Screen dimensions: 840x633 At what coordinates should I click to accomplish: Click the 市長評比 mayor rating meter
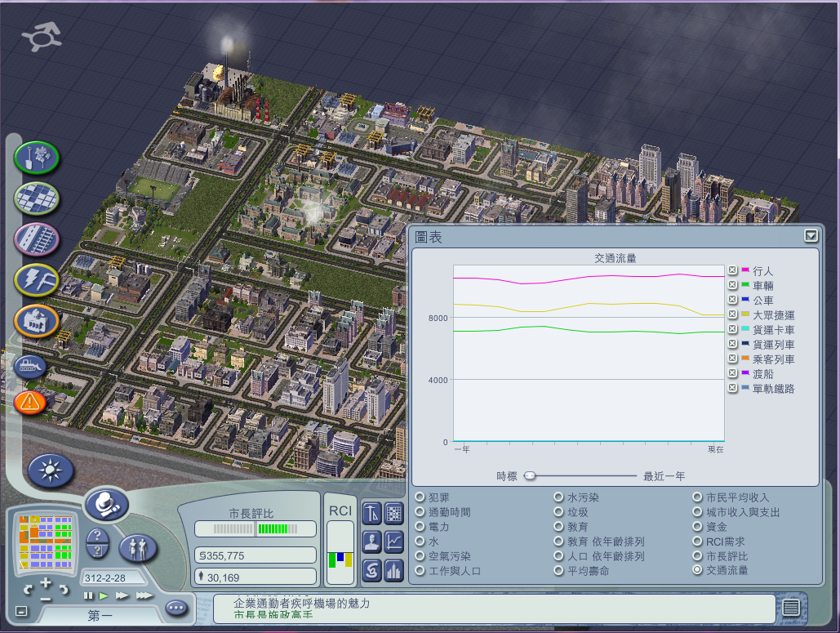pos(255,529)
